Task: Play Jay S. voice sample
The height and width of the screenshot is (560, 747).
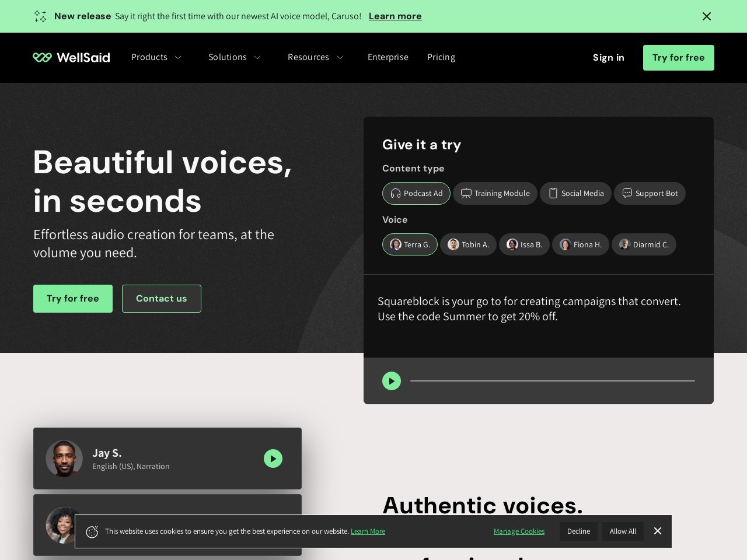Action: [x=273, y=459]
